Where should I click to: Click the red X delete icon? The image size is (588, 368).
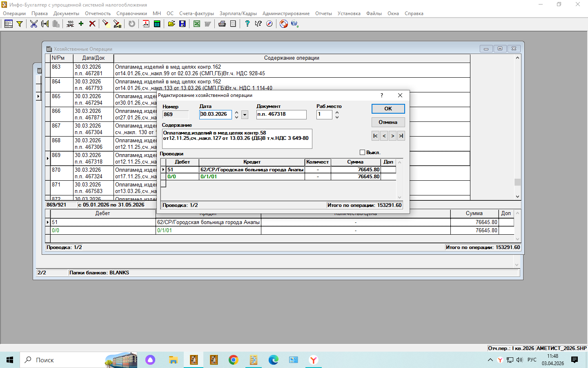click(92, 24)
